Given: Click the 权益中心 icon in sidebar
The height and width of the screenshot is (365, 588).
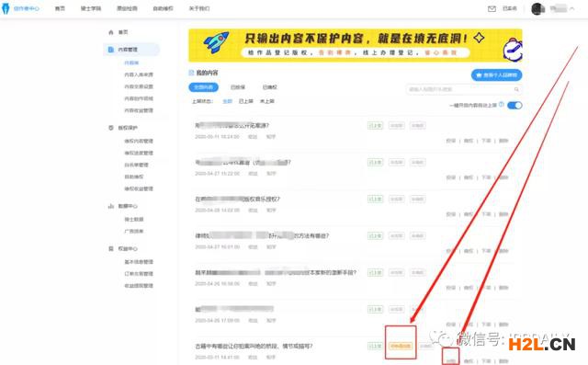Looking at the screenshot, I should [111, 249].
